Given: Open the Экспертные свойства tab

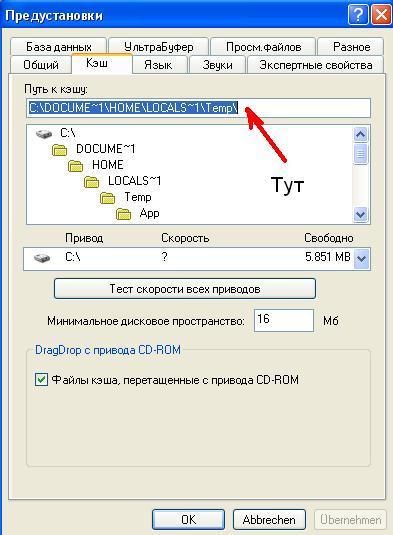Looking at the screenshot, I should 316,65.
